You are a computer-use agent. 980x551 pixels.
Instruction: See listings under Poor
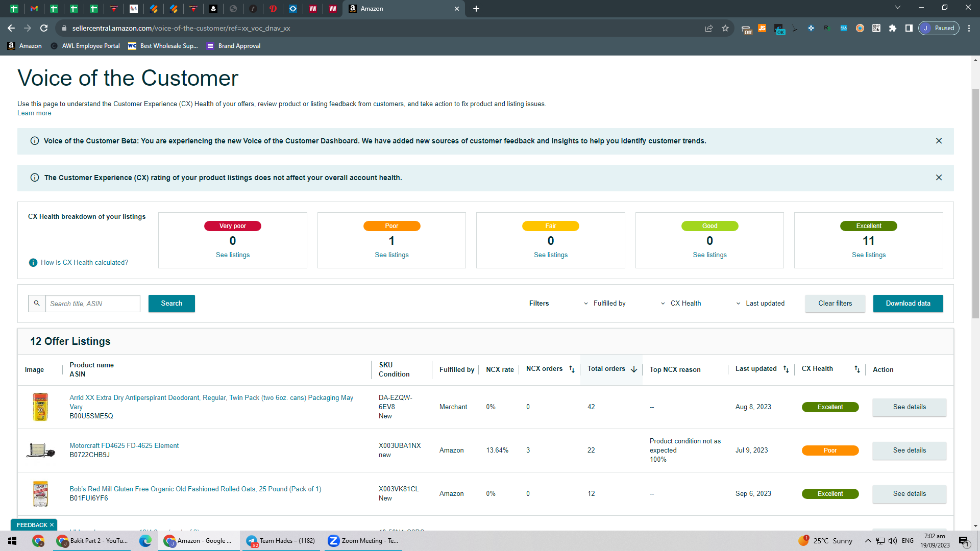click(x=391, y=255)
